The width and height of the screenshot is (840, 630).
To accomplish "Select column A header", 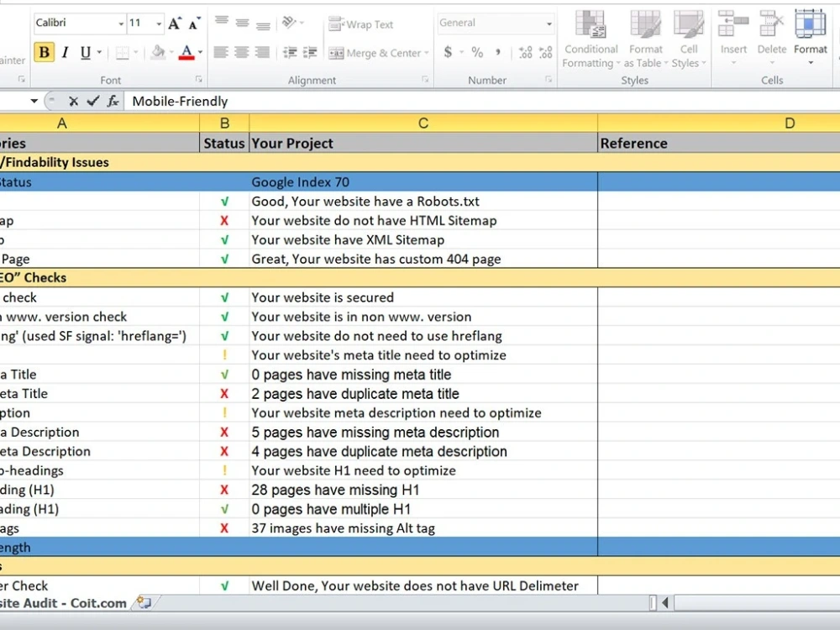I will pos(98,123).
